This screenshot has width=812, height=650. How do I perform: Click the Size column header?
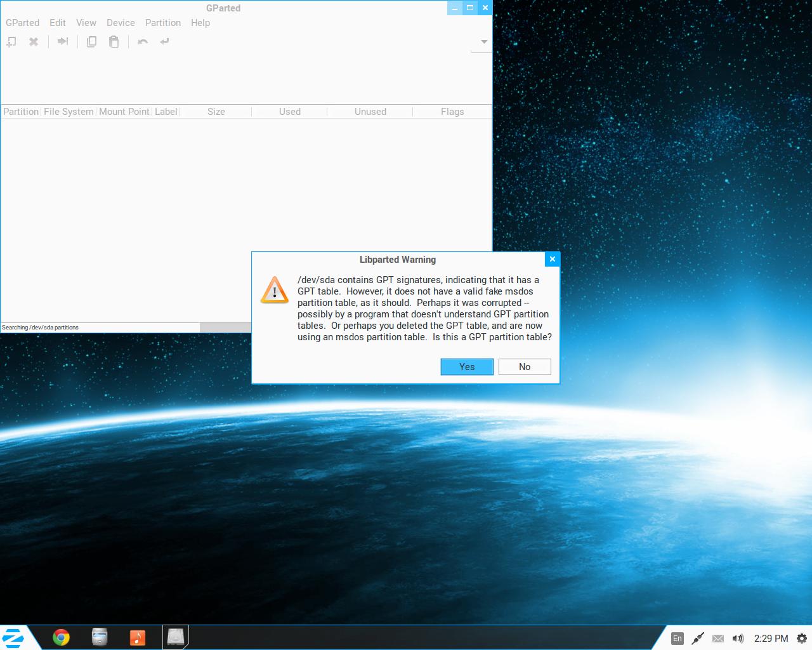[216, 112]
